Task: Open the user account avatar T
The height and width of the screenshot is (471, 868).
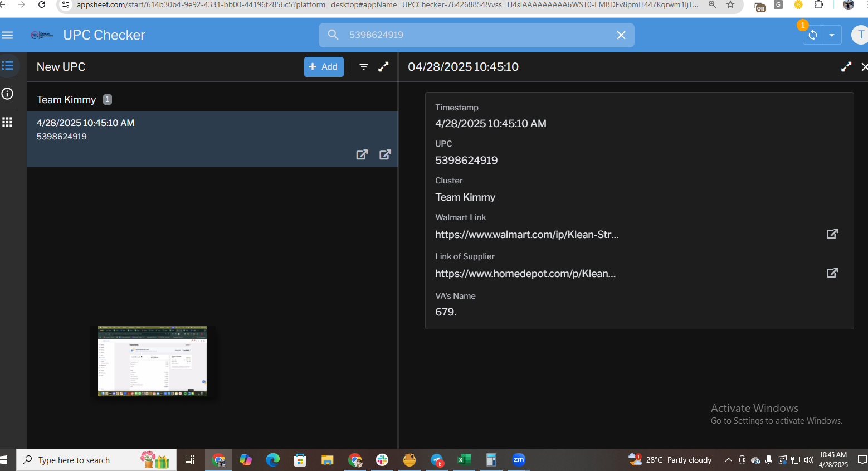Action: pyautogui.click(x=860, y=35)
